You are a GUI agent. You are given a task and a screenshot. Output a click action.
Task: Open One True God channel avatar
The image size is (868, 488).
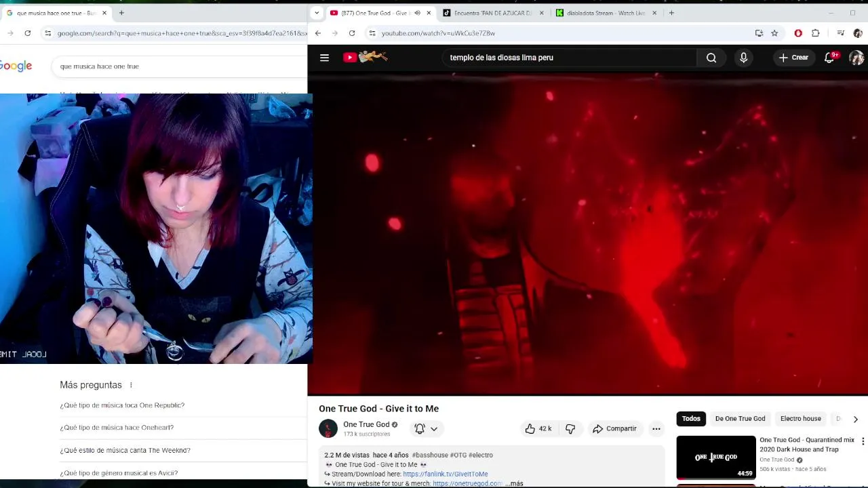(328, 428)
